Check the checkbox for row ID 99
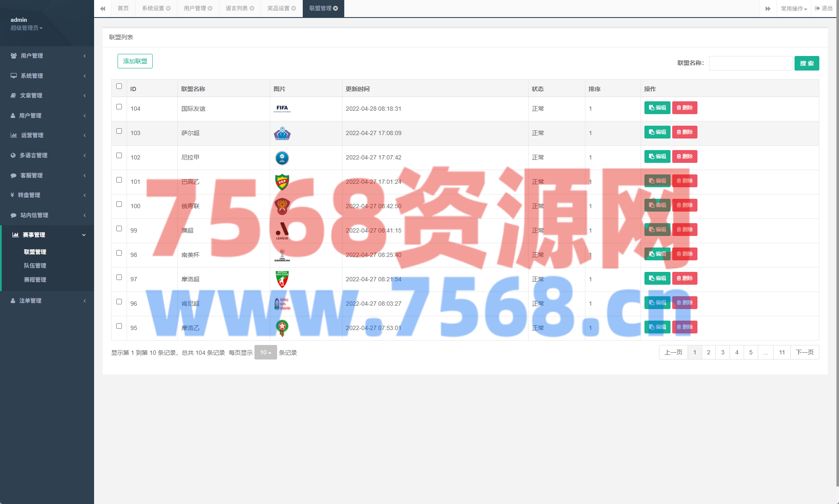 pyautogui.click(x=119, y=229)
